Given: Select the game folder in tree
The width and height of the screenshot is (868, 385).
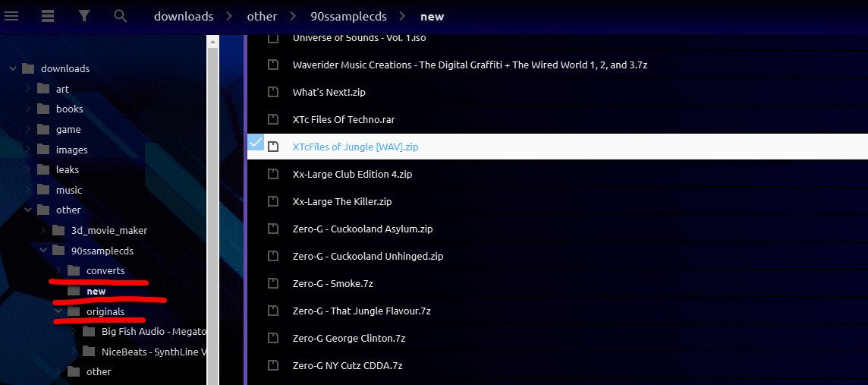Looking at the screenshot, I should [68, 130].
